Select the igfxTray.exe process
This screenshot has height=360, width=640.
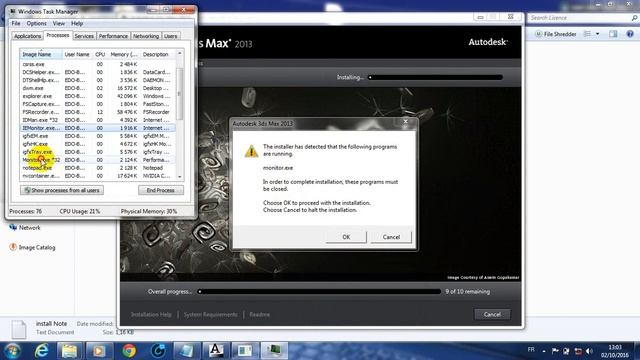click(98, 152)
